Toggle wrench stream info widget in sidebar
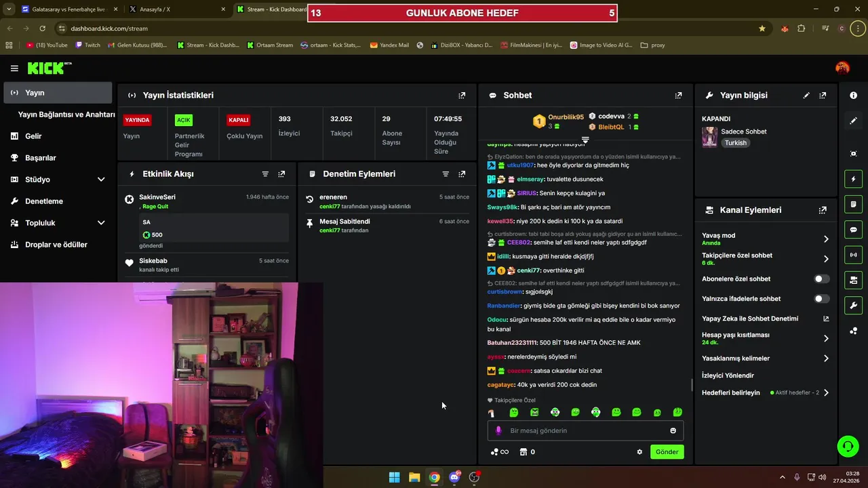The height and width of the screenshot is (488, 868). [853, 305]
